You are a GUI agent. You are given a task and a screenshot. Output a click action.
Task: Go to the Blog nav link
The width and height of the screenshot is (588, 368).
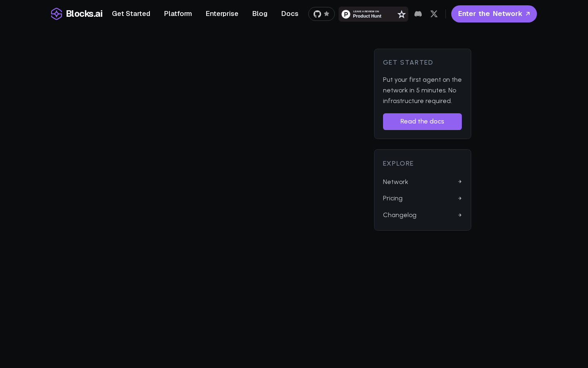click(260, 13)
